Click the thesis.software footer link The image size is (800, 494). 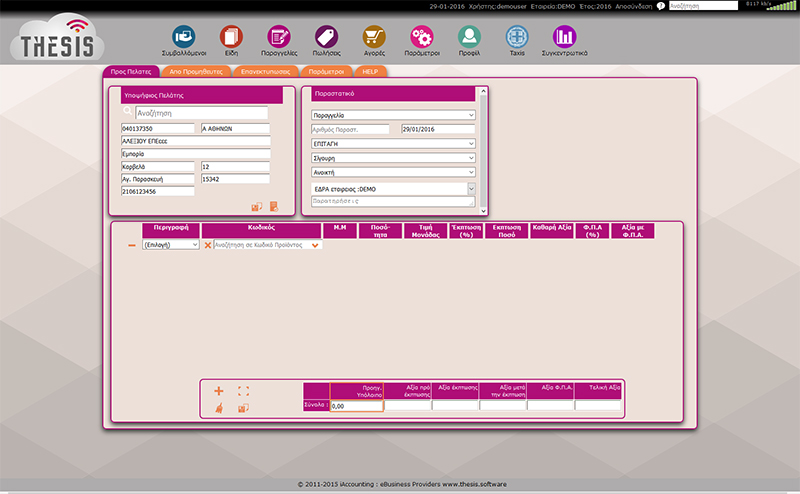point(475,484)
